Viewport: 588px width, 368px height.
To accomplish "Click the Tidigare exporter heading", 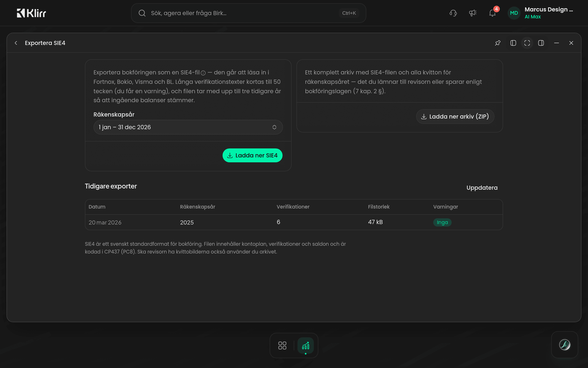I will [x=111, y=186].
